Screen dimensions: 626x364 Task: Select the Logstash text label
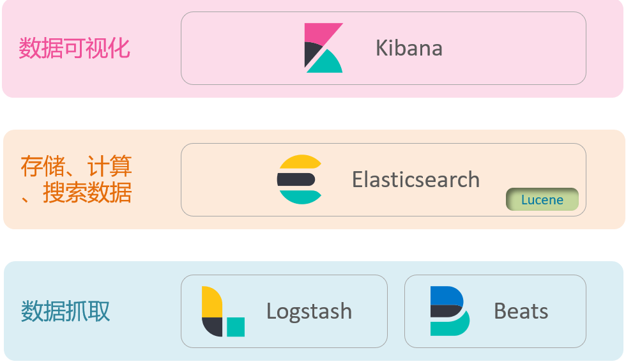pos(309,312)
